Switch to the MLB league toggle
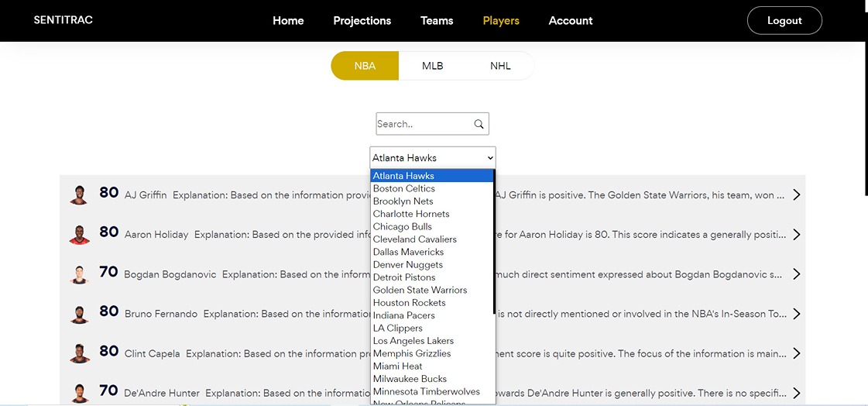 point(432,66)
